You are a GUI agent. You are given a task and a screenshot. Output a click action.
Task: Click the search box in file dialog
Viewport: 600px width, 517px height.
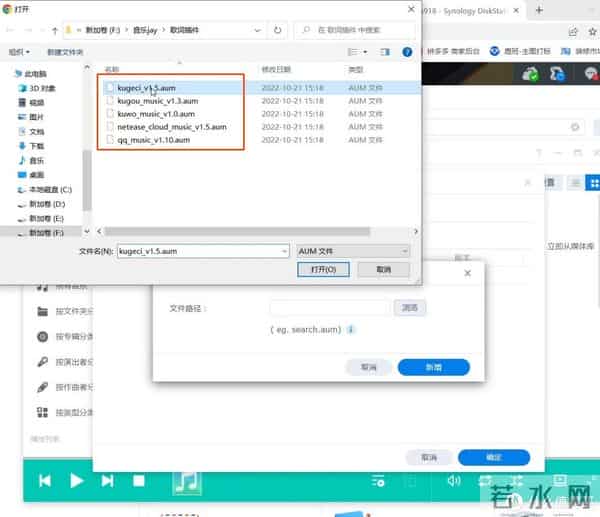click(355, 30)
